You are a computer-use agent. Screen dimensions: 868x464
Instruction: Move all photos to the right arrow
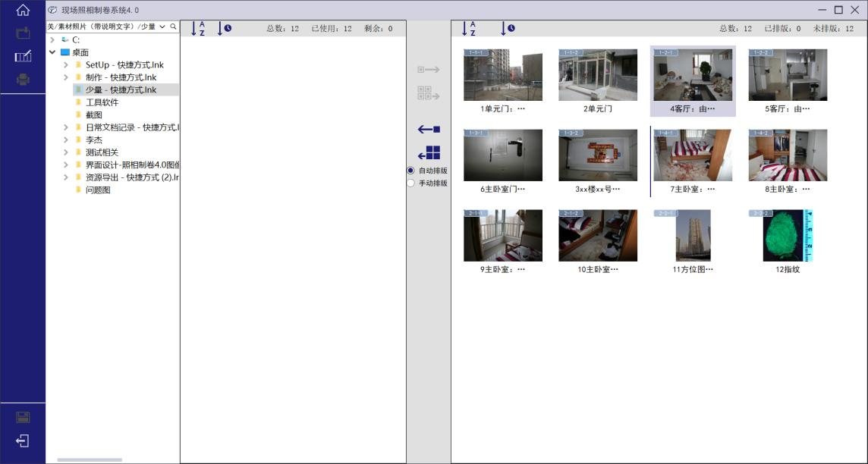tap(429, 93)
